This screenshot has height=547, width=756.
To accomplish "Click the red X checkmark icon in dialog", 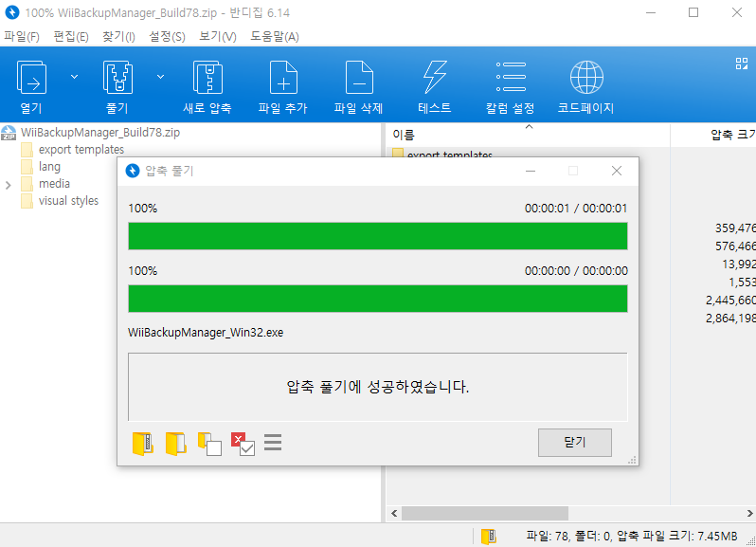I will pos(243,444).
